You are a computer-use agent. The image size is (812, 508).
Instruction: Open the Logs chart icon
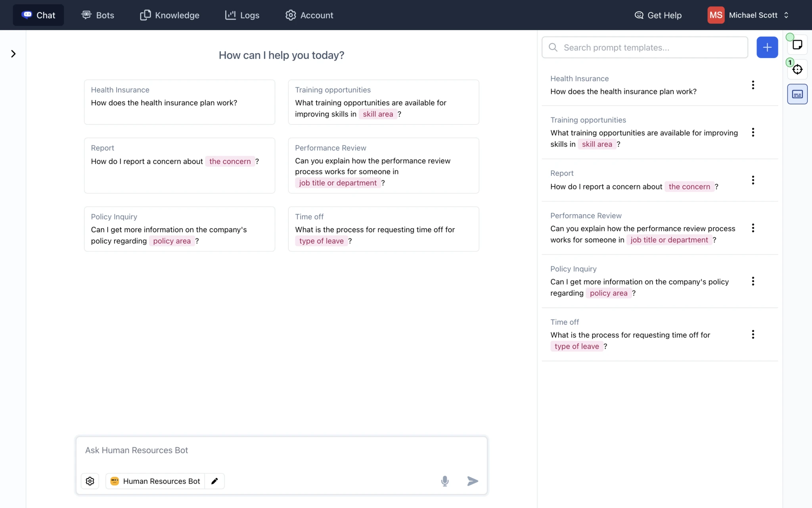[230, 15]
